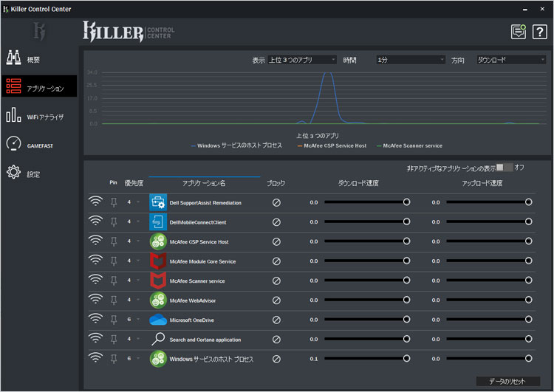
Task: Block Windows サービスのホスト プロセス traffic
Action: (x=276, y=360)
